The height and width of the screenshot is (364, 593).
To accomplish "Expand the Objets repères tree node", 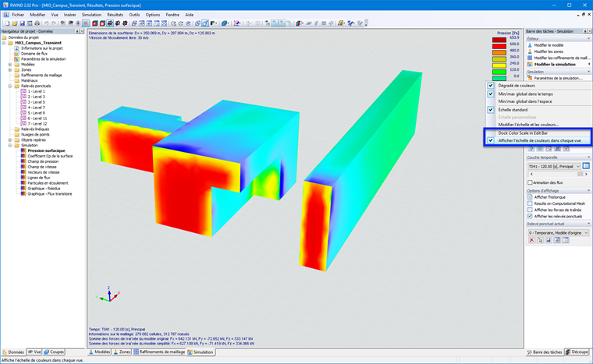I will click(x=10, y=140).
